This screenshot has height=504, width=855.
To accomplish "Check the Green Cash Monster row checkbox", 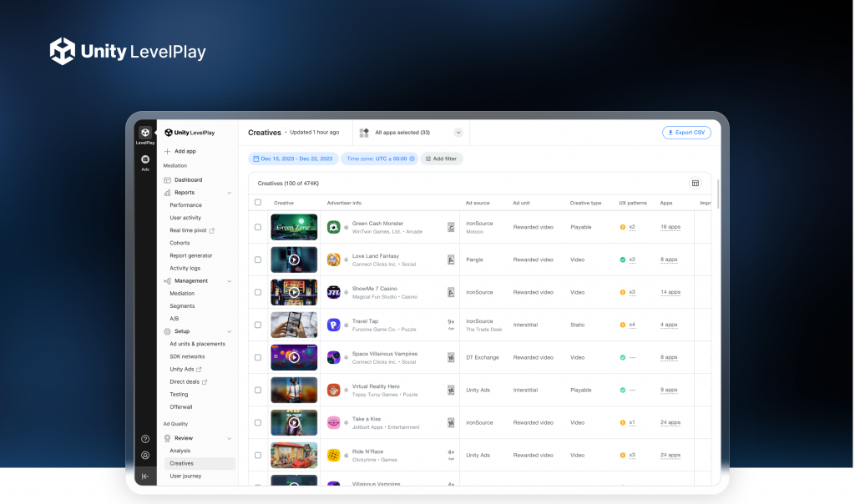I will tap(258, 227).
